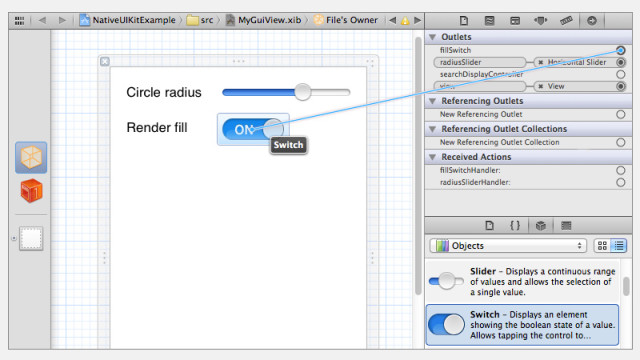Click the searchDisplayController outlet name

[x=482, y=74]
